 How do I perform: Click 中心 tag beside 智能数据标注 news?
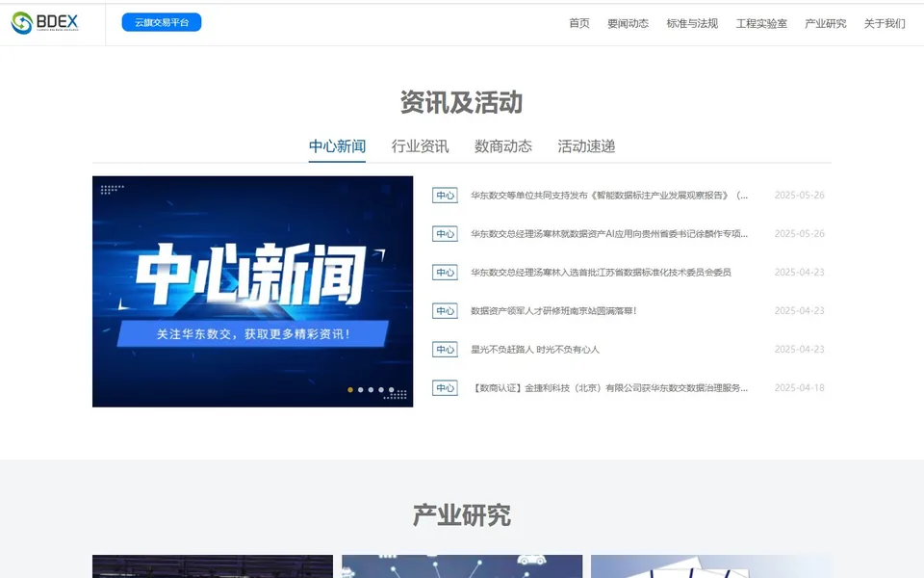pos(445,196)
